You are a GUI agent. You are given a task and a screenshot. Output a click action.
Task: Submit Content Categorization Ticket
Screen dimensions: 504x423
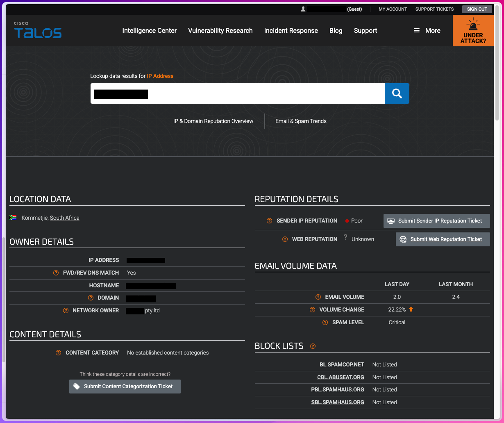point(125,386)
